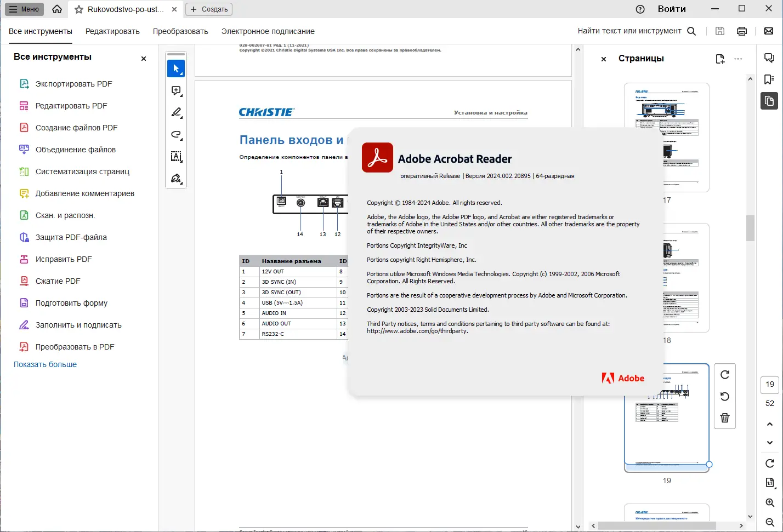Toggle the page thumbnails panel icon
The width and height of the screenshot is (783, 532).
(x=769, y=101)
